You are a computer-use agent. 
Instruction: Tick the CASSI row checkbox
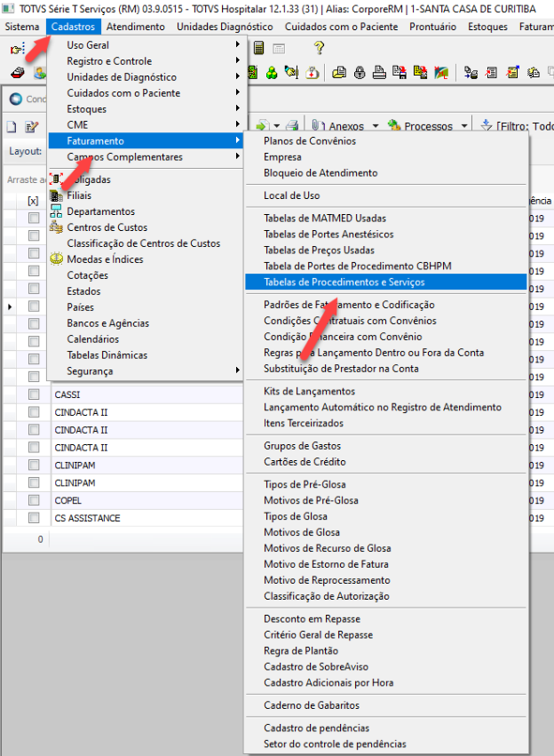coord(34,394)
